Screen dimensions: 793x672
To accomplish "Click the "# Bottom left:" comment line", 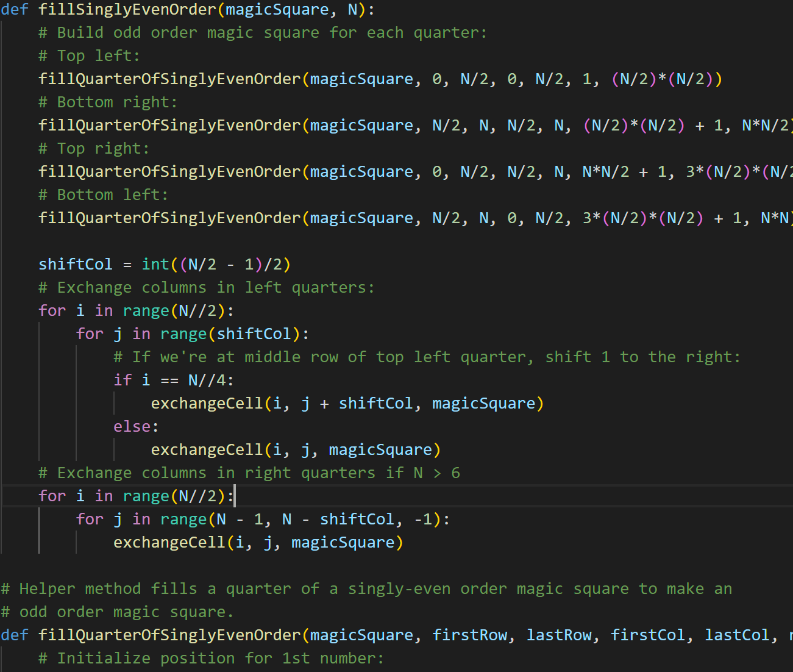I will coord(103,195).
